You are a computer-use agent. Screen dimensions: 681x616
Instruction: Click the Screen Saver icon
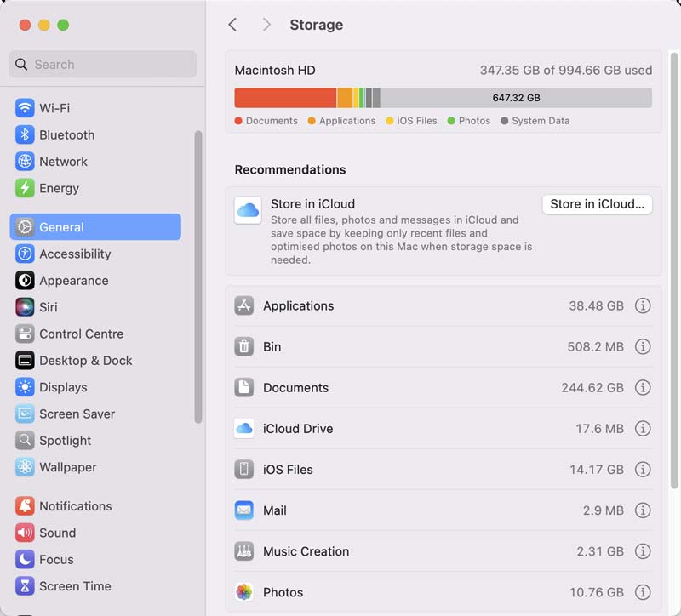click(25, 414)
